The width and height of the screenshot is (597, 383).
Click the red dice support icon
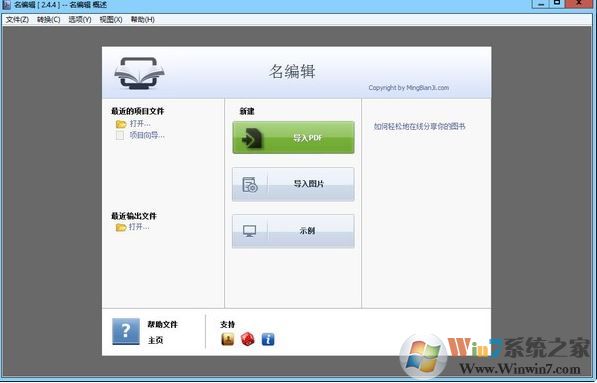[x=248, y=339]
